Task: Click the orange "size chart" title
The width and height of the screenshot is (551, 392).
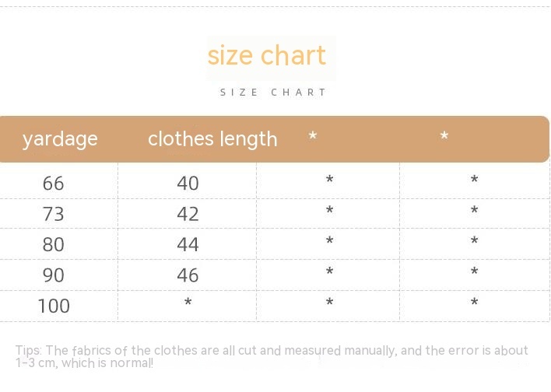Action: (266, 56)
